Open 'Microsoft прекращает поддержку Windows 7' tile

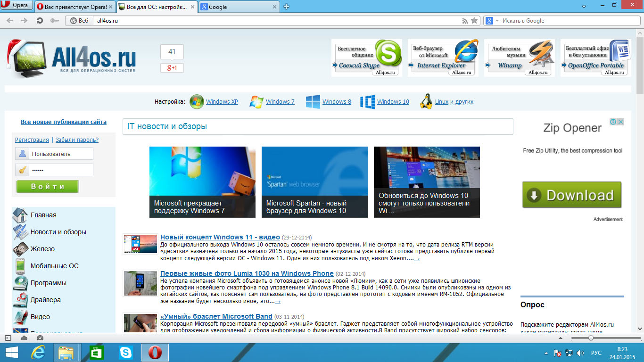coord(202,182)
